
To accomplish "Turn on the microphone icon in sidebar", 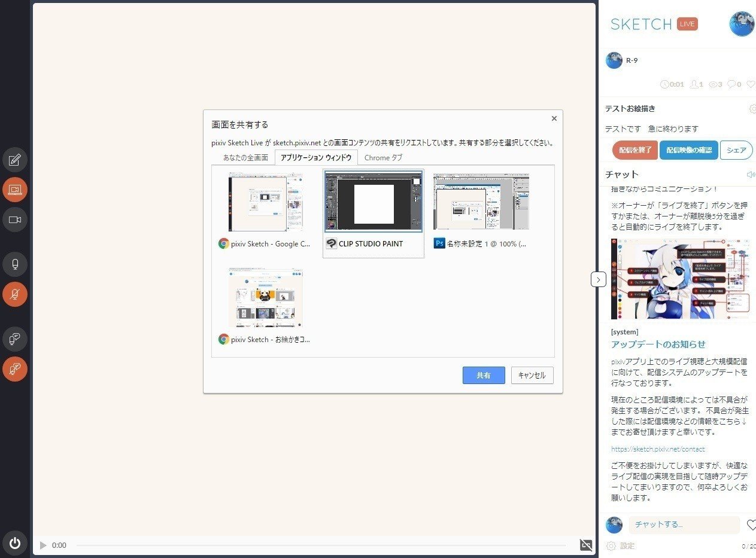I will (x=15, y=264).
